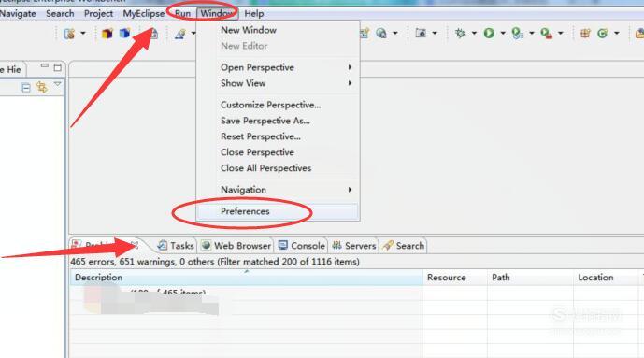Sort by the Location column header
644x358 pixels.
607,278
